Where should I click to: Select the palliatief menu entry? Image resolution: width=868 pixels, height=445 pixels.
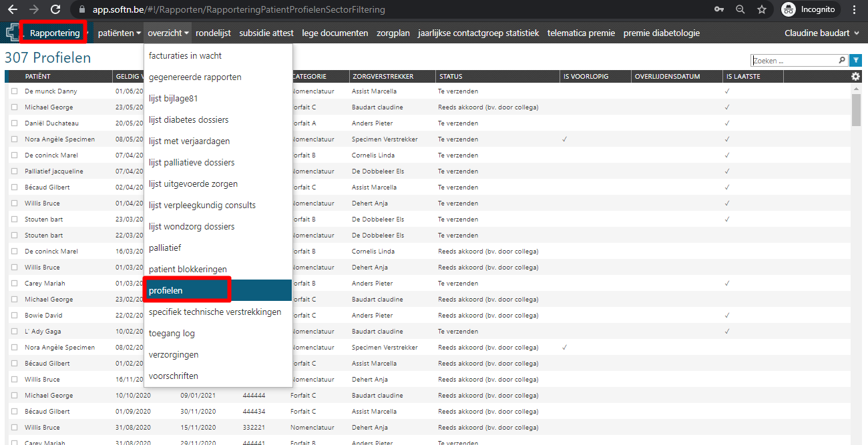218,248
